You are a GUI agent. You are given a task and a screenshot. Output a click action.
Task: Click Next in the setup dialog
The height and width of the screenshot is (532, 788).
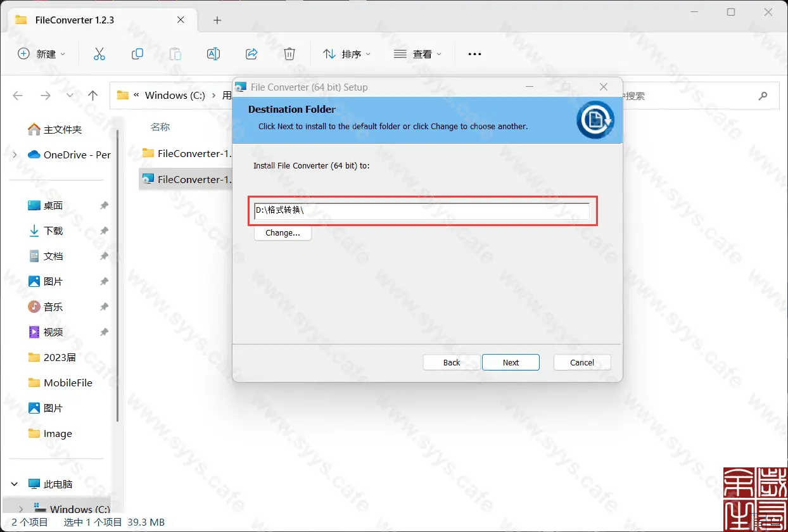click(x=511, y=362)
